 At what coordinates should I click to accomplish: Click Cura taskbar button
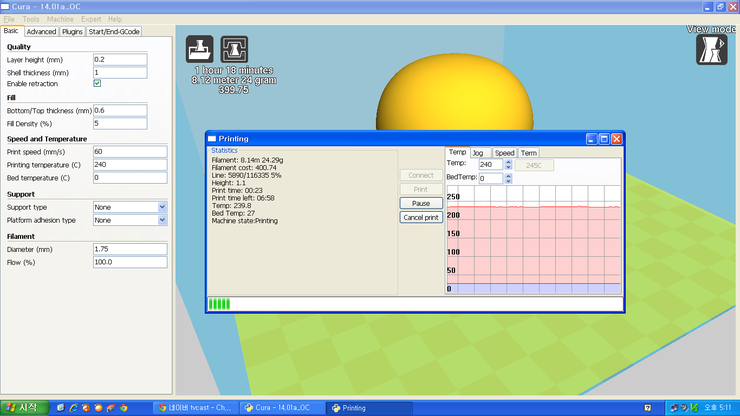pyautogui.click(x=282, y=408)
